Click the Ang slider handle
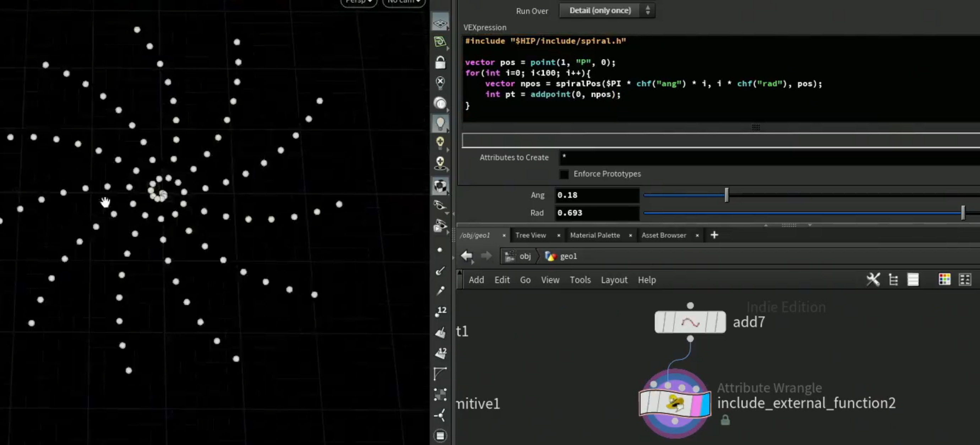This screenshot has height=445, width=980. tap(726, 195)
